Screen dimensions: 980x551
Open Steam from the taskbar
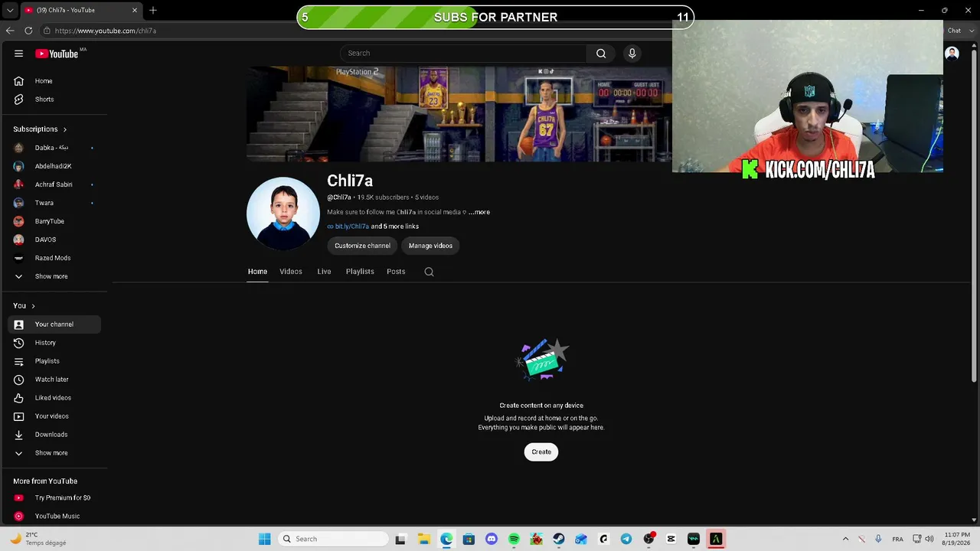[559, 539]
